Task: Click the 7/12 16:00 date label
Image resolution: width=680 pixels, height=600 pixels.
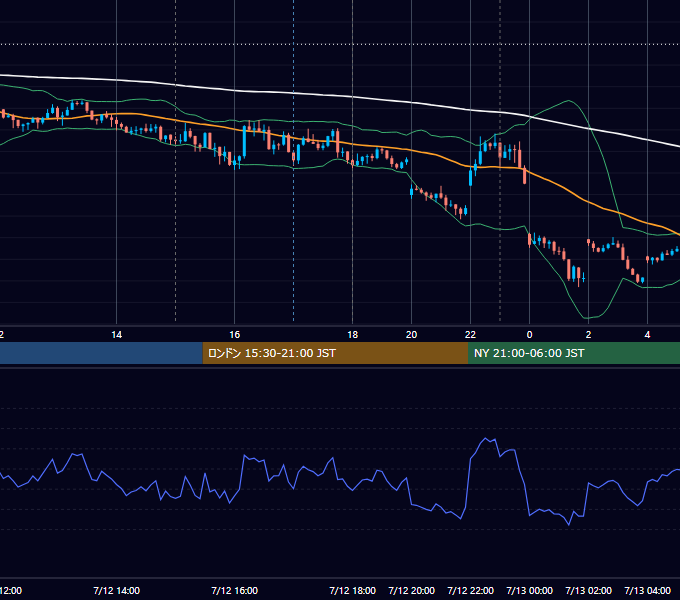Action: (235, 590)
